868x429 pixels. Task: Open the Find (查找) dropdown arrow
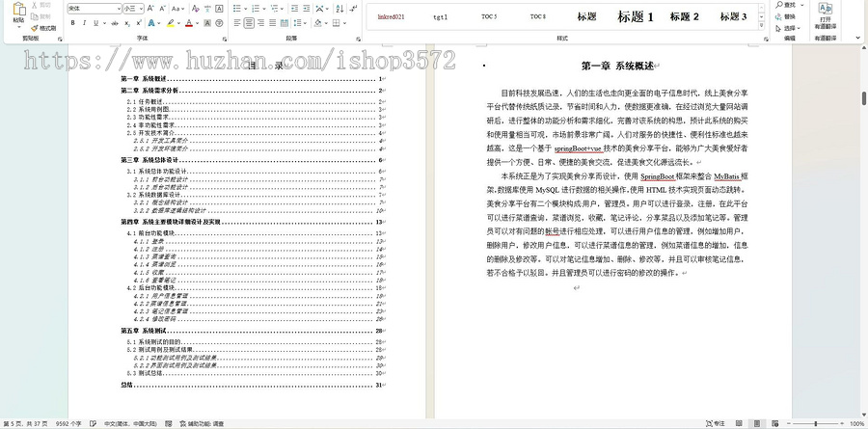tap(802, 5)
